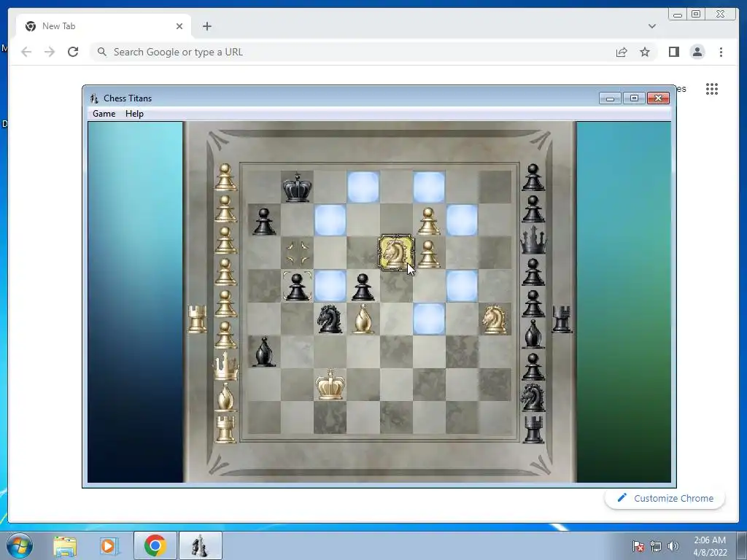The height and width of the screenshot is (560, 747).
Task: Select the upper white pawn above the selected knight's right
Action: point(429,222)
